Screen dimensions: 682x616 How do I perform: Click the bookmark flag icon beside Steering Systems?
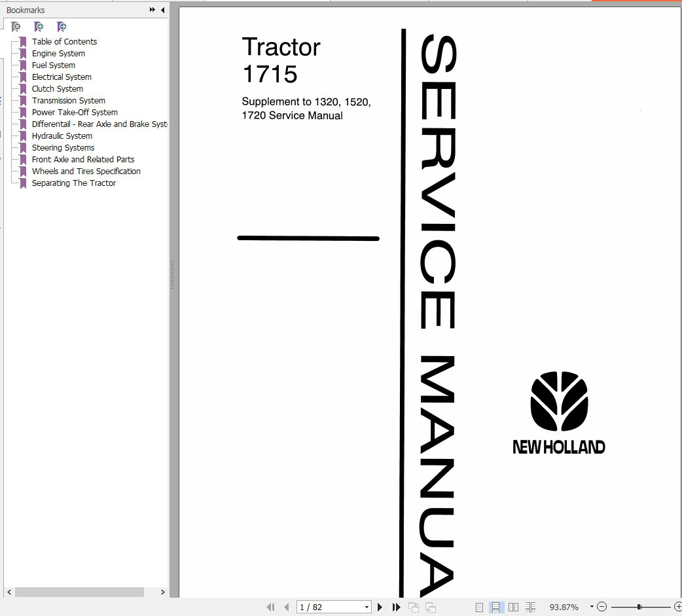[23, 147]
